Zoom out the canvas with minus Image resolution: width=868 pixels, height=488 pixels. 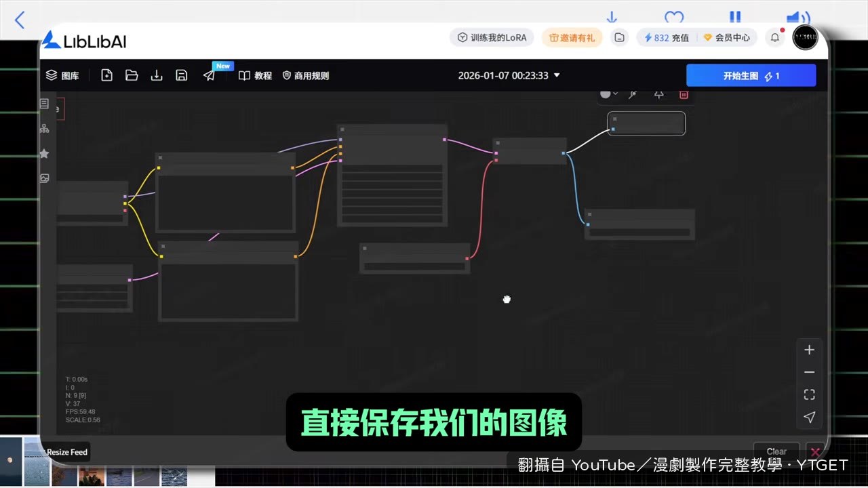pyautogui.click(x=809, y=372)
